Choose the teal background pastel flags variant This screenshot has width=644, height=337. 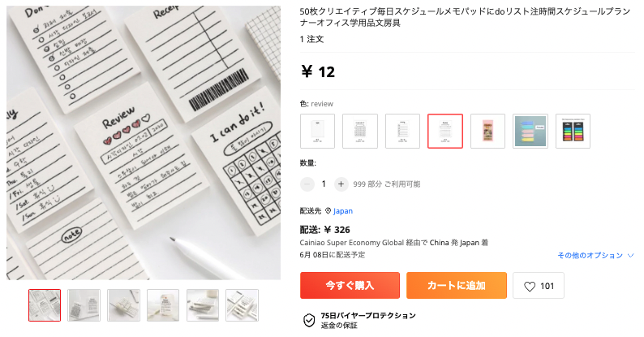[530, 131]
